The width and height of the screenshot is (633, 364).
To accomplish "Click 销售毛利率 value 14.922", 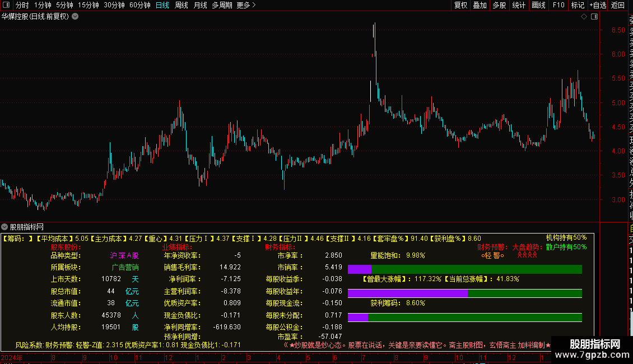I will click(x=230, y=267).
